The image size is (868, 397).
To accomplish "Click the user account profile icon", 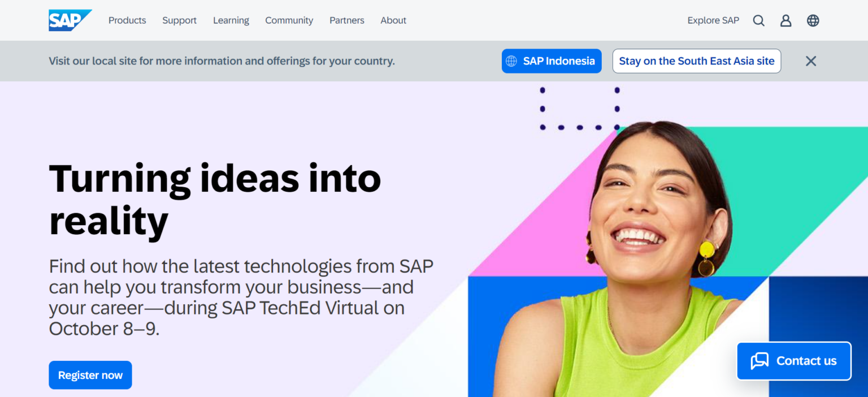I will [785, 20].
